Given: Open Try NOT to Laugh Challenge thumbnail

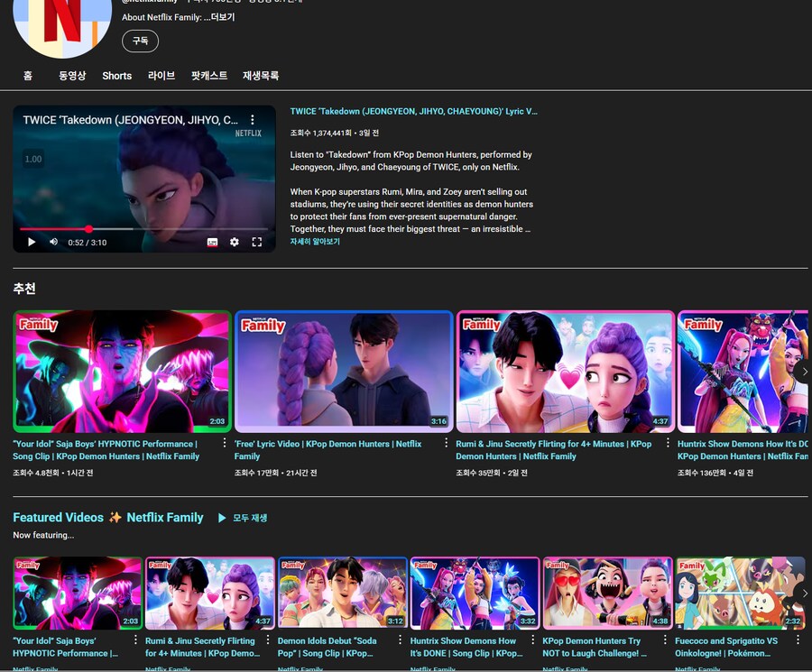Looking at the screenshot, I should pos(607,594).
